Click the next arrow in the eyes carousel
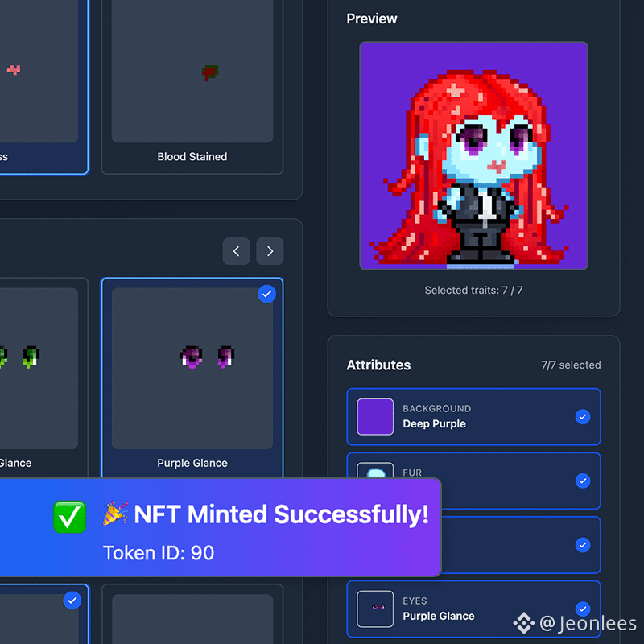 pyautogui.click(x=270, y=251)
